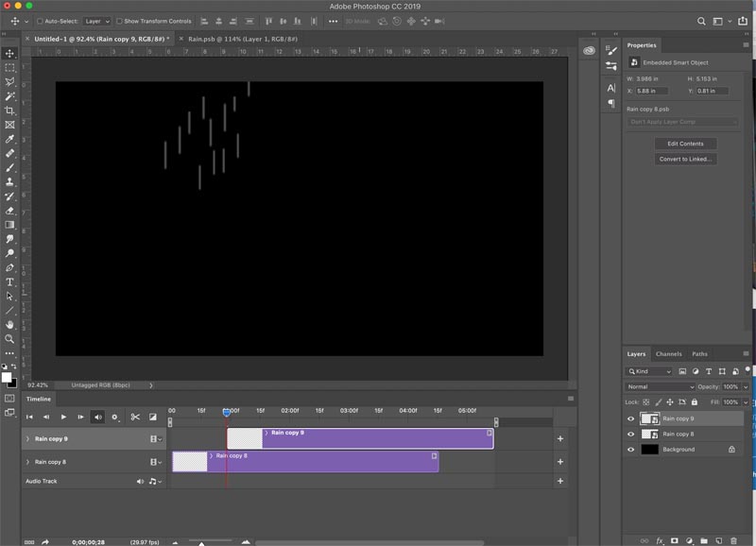This screenshot has height=546, width=756.
Task: Switch to the Channels tab
Action: point(668,353)
